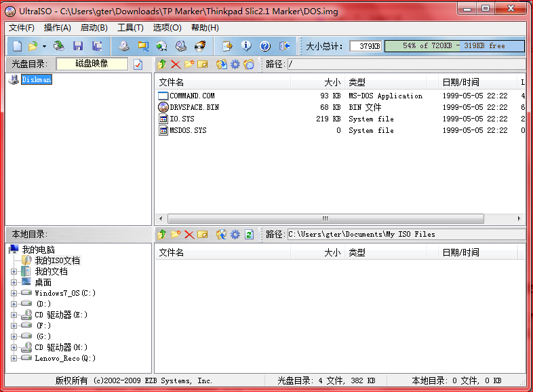Click the Save floppy disk icon
Image resolution: width=533 pixels, height=392 pixels.
[78, 46]
